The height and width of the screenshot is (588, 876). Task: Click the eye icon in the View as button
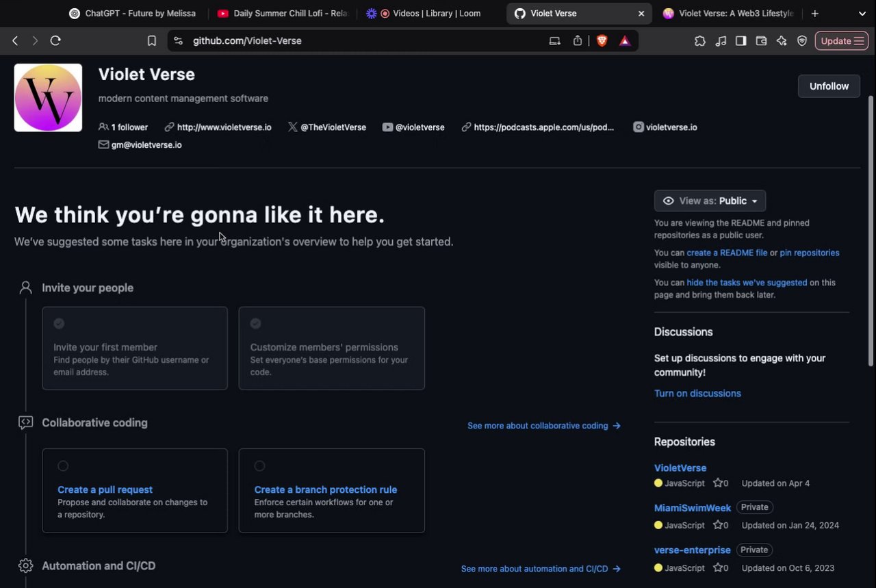(669, 201)
